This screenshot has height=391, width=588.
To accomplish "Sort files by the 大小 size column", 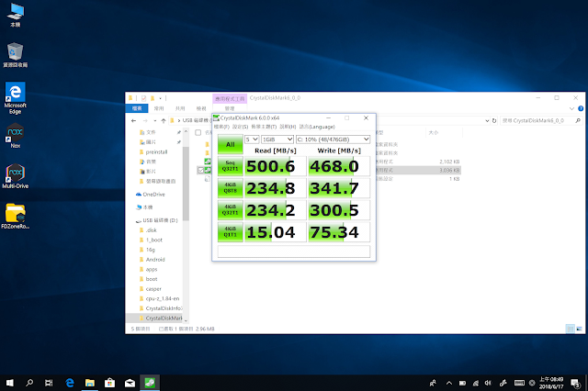I will pos(434,132).
